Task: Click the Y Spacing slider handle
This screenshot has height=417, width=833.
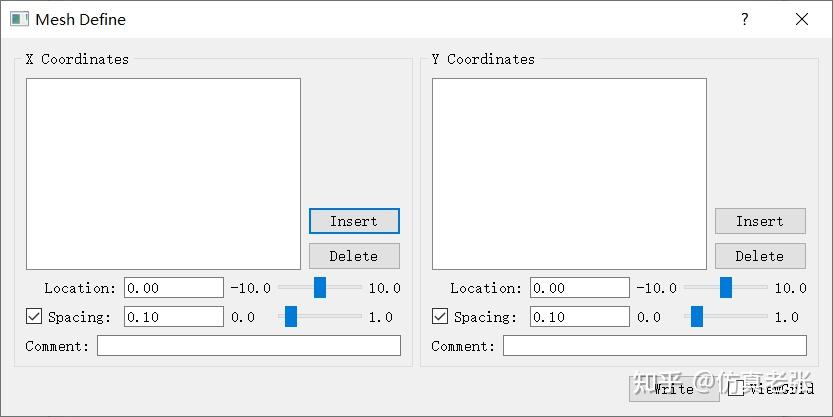Action: click(697, 317)
